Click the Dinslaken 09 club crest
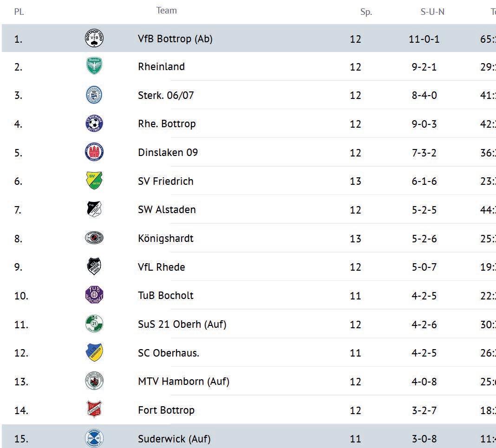The height and width of the screenshot is (448, 496). click(x=94, y=152)
